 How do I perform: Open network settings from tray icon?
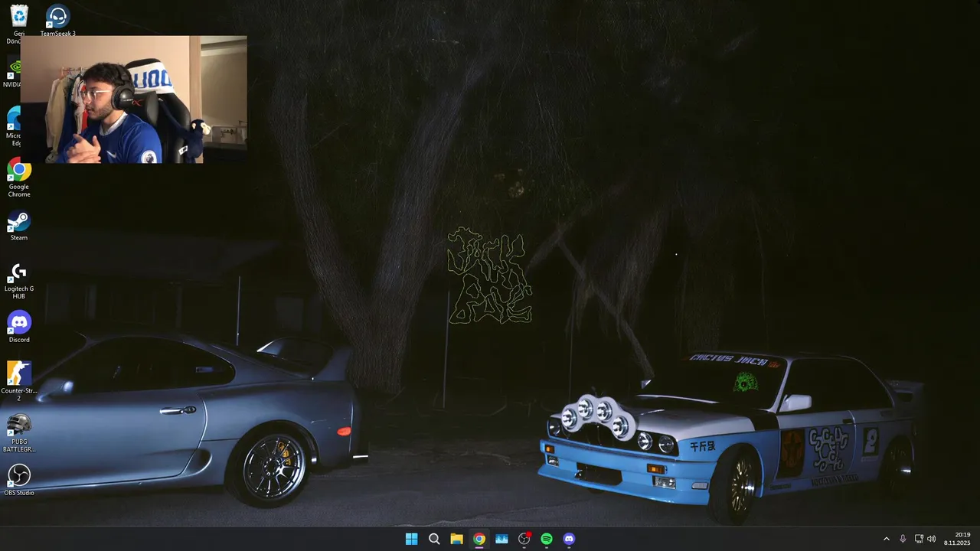click(x=919, y=539)
